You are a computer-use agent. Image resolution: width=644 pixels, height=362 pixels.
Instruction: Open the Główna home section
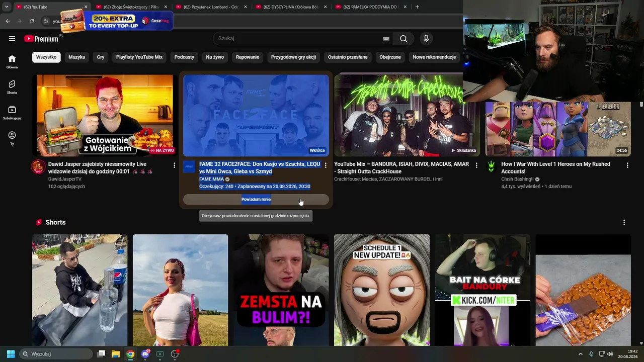coord(12,62)
